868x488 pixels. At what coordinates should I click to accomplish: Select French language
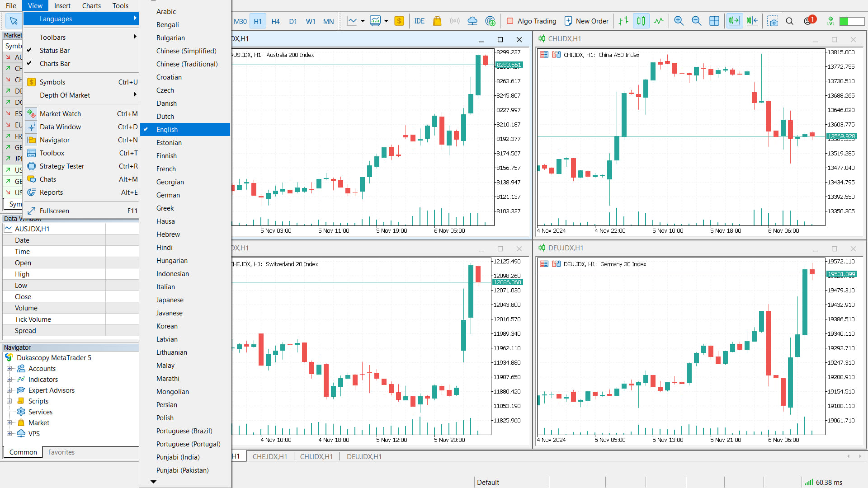(x=185, y=169)
